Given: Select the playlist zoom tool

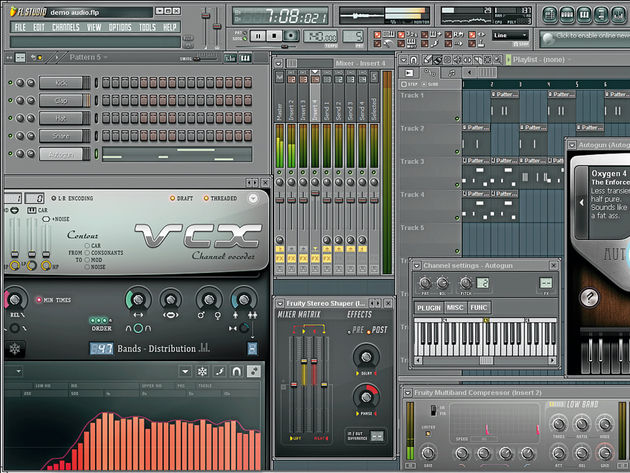Looking at the screenshot, I should 498,60.
